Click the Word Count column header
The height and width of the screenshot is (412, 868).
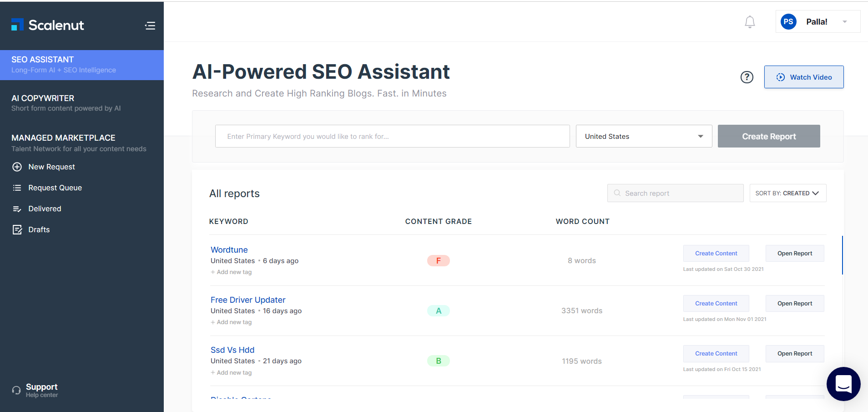(x=582, y=221)
